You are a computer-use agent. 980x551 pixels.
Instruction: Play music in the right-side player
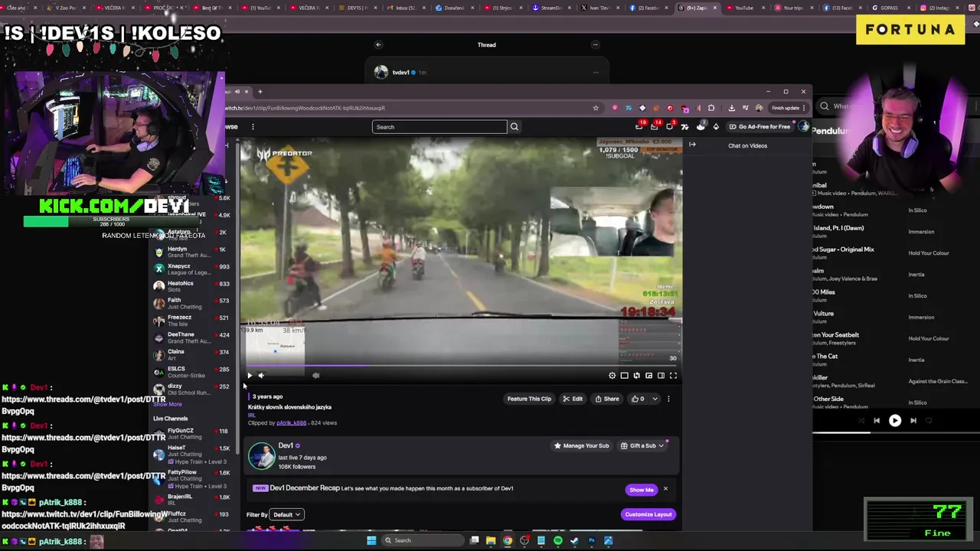(x=895, y=420)
